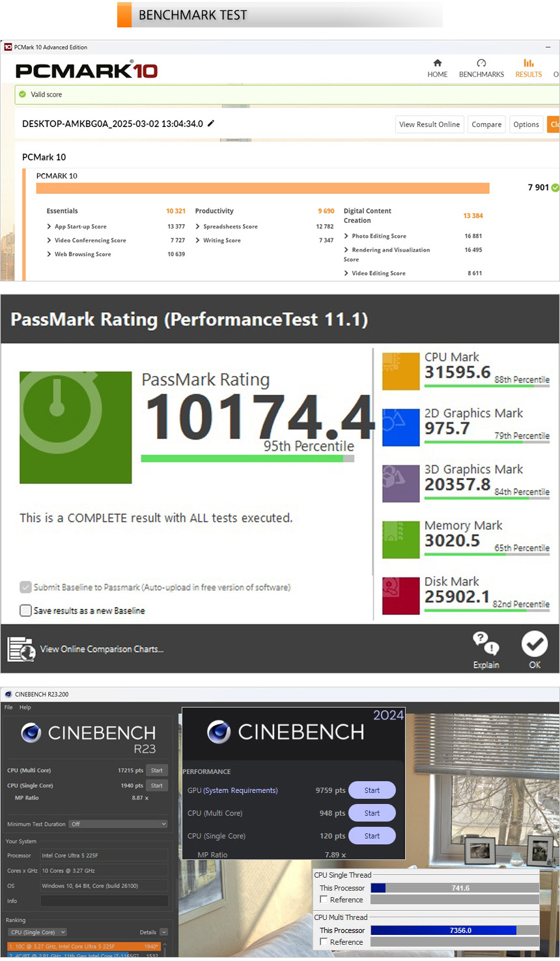Screen dimensions: 560x961
Task: Select the blue 2D Graphics Mark icon
Action: click(x=400, y=427)
